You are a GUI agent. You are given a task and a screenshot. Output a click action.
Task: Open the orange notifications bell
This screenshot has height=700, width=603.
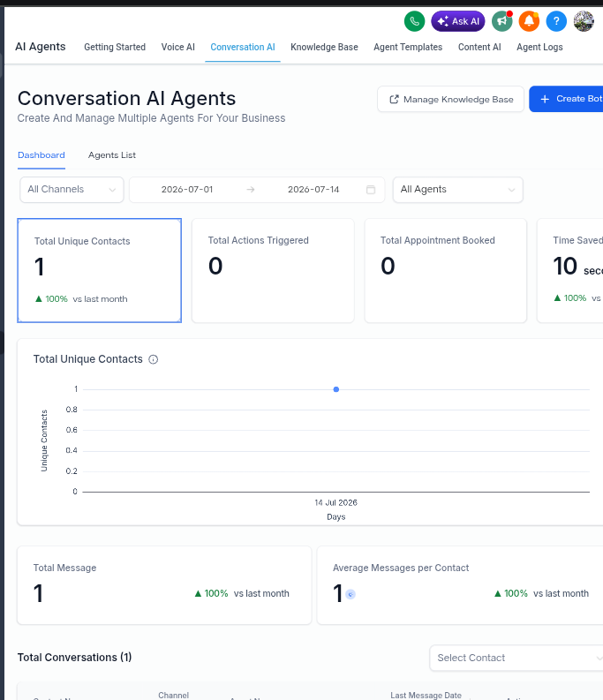pos(529,21)
